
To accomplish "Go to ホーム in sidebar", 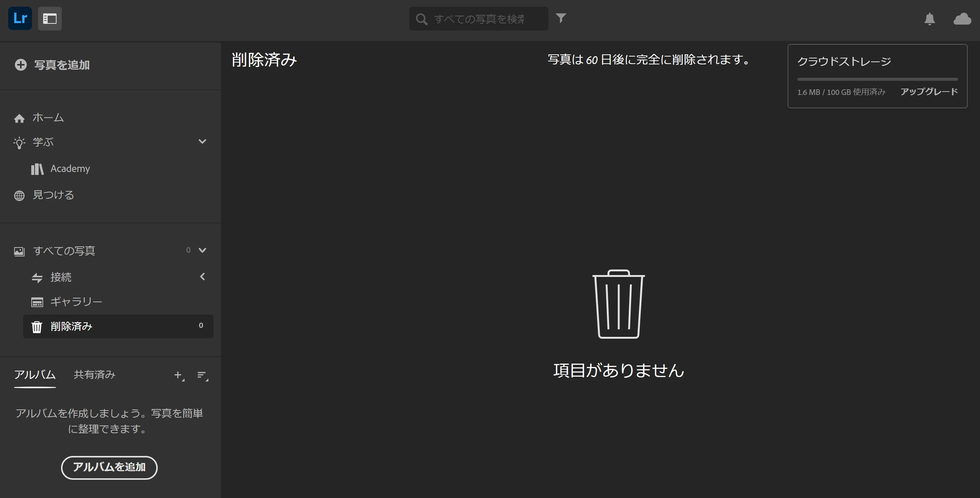I will [x=48, y=118].
